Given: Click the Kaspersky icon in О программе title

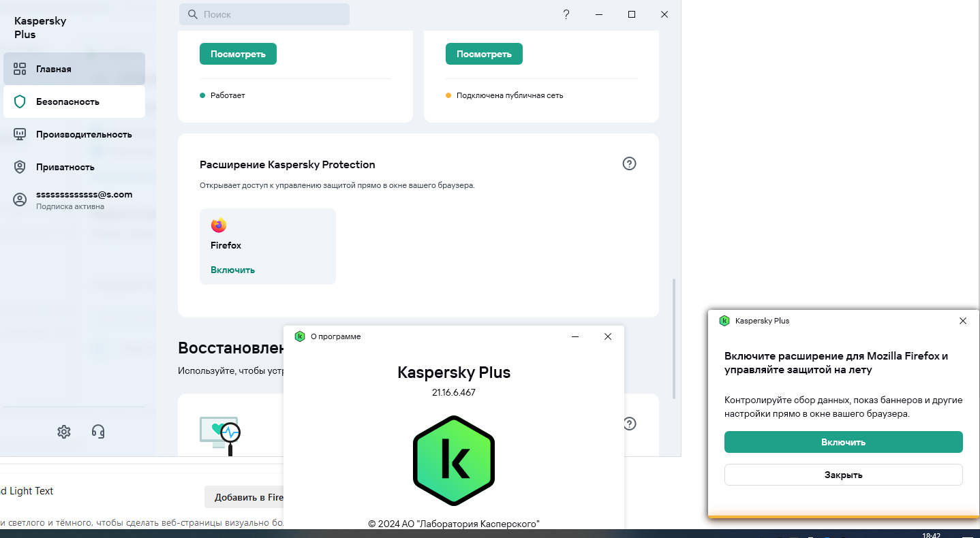Looking at the screenshot, I should (300, 336).
